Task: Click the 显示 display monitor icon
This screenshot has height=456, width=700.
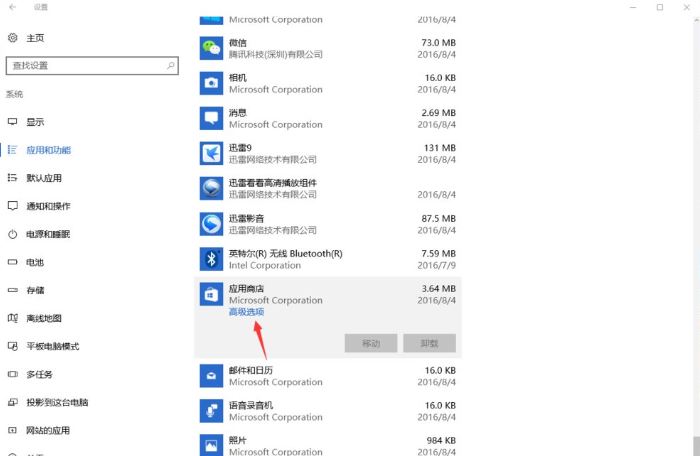Action: coord(12,121)
